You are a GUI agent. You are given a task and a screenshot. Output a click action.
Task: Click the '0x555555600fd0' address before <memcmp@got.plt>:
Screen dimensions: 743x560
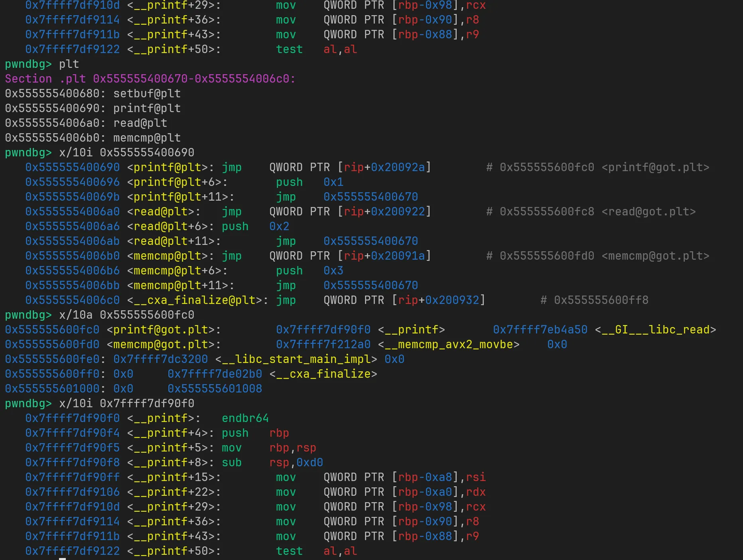tap(52, 345)
